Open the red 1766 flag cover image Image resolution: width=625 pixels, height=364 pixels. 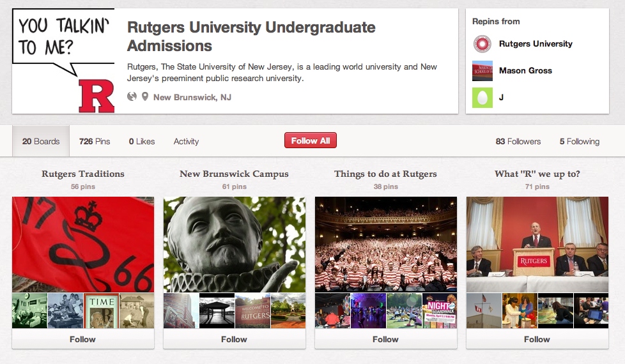(x=83, y=244)
